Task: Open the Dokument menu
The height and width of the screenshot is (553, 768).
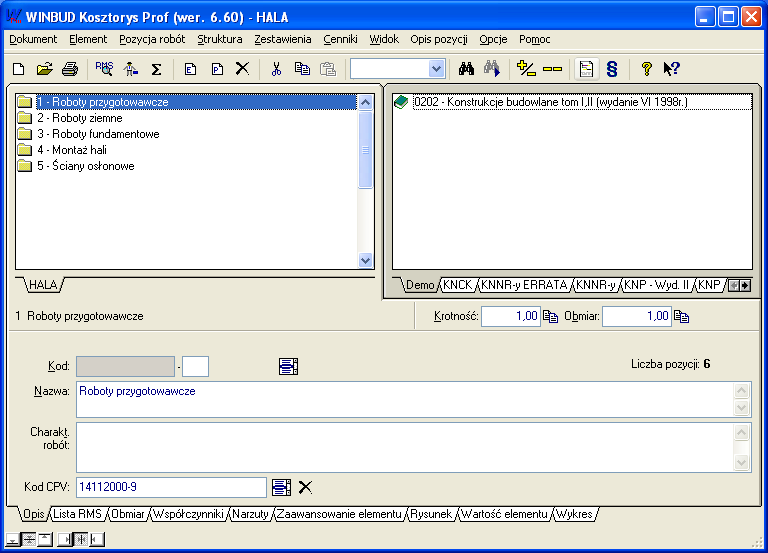Action: coord(33,39)
